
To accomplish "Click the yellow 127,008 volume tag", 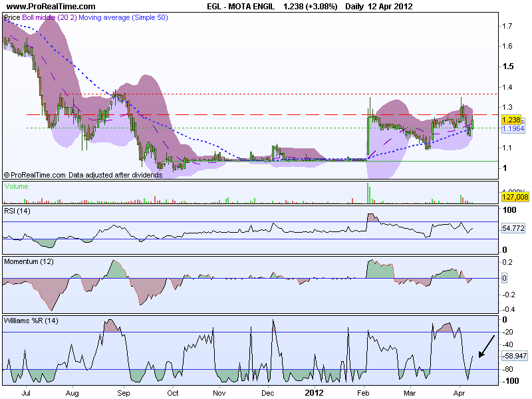I will pyautogui.click(x=515, y=197).
